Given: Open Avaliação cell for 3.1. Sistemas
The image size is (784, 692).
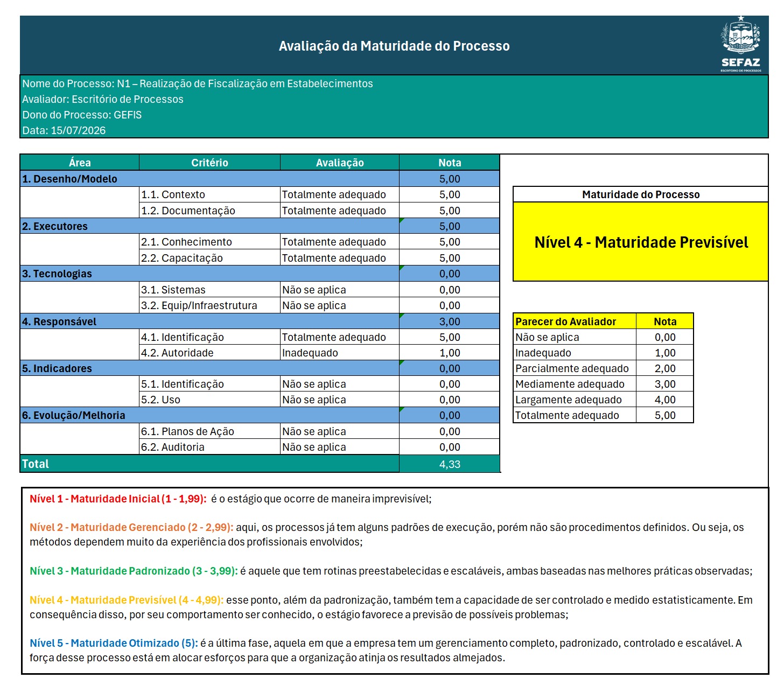Looking at the screenshot, I should [340, 290].
